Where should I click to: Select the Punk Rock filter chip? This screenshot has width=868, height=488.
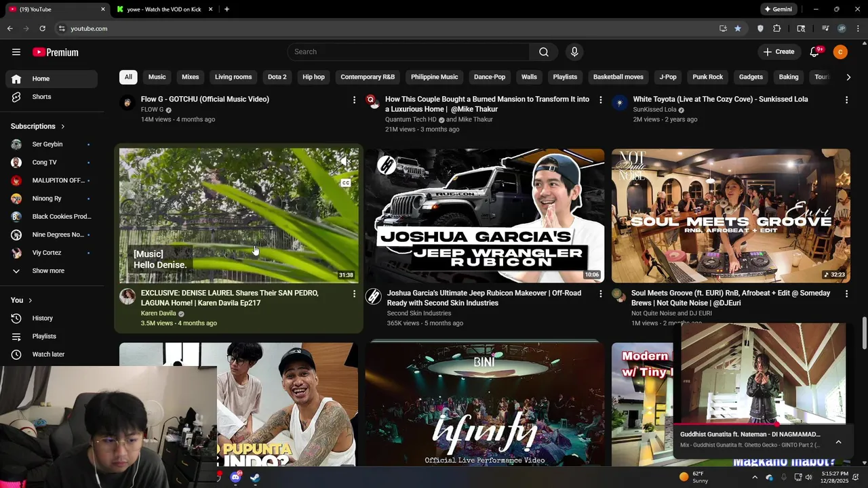[708, 77]
